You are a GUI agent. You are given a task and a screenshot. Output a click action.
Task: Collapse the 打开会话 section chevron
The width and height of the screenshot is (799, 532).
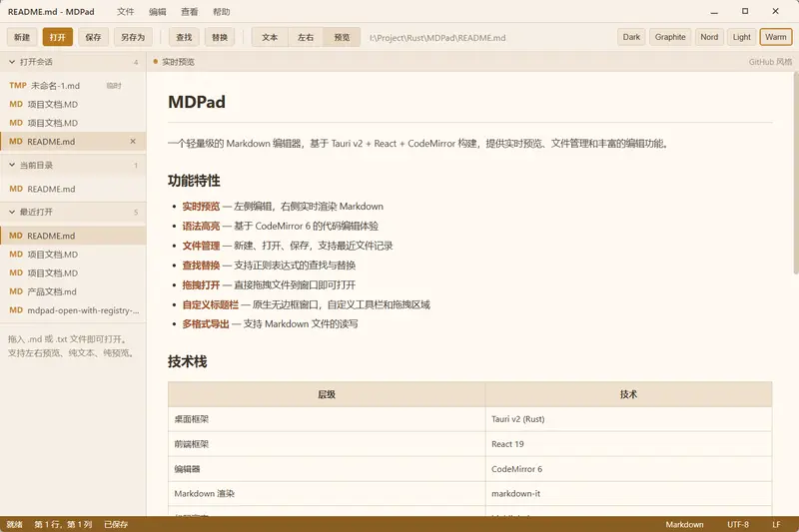tap(12, 62)
